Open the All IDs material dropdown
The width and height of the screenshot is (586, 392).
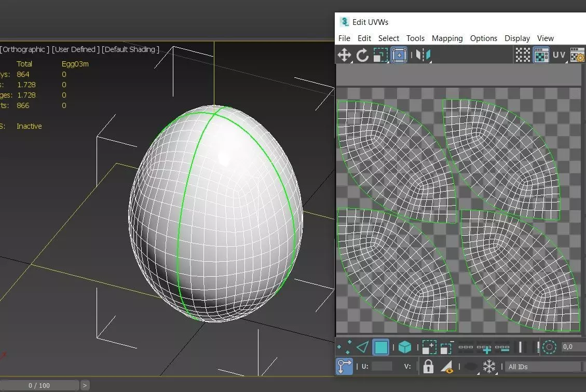click(x=545, y=367)
